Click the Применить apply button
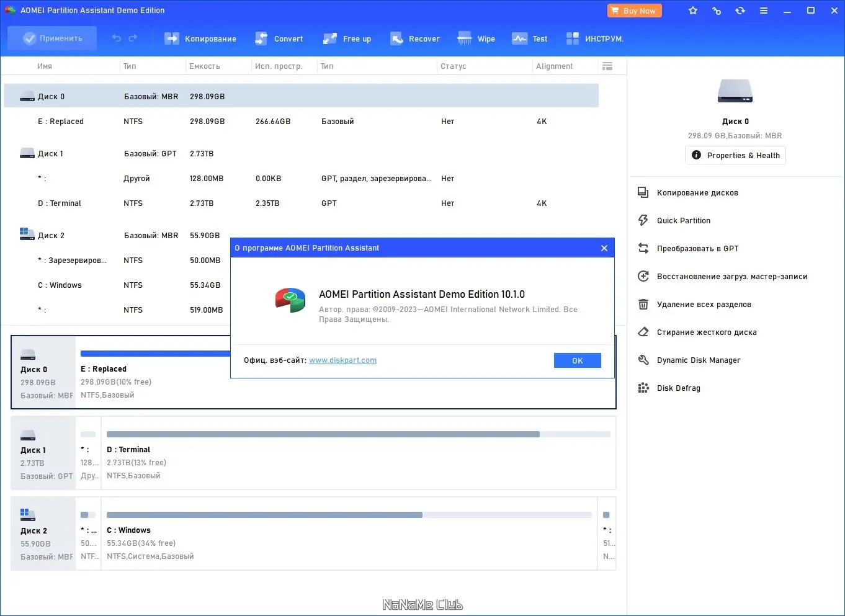Screen dimensions: 845x616 coord(52,38)
